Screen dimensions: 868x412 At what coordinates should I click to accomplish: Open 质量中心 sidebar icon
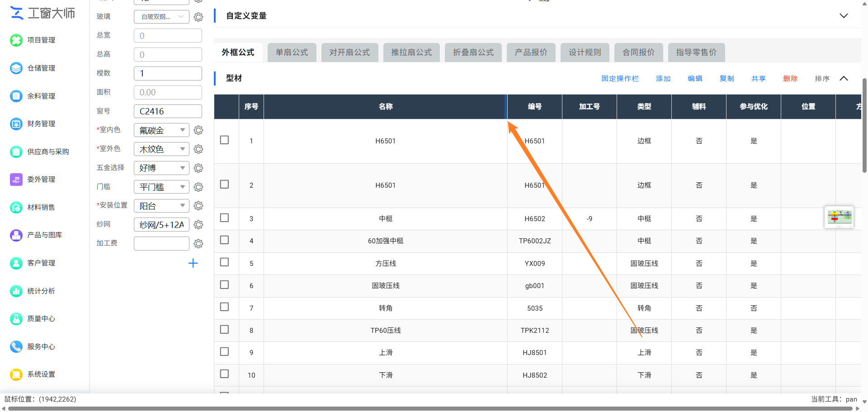point(16,319)
